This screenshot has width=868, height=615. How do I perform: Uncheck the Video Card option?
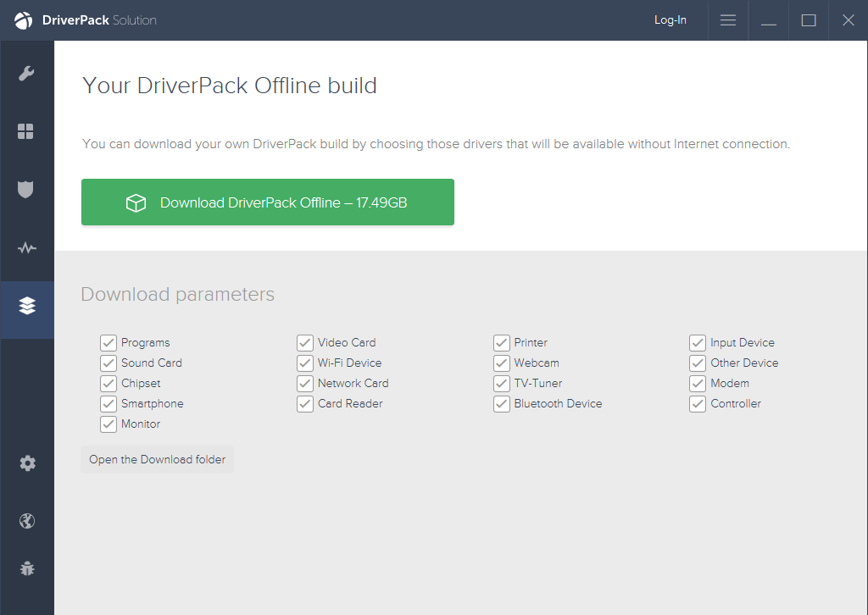(305, 343)
